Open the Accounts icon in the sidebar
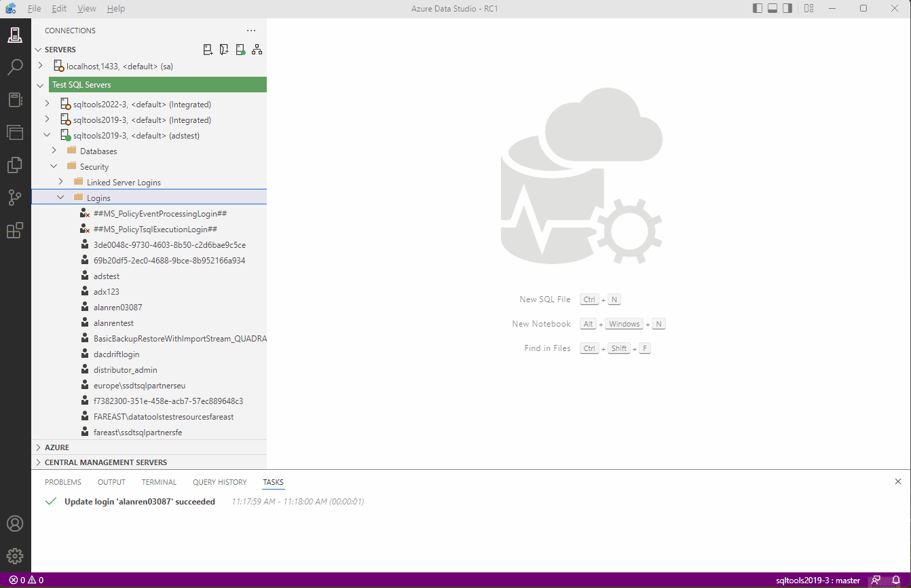 click(15, 523)
